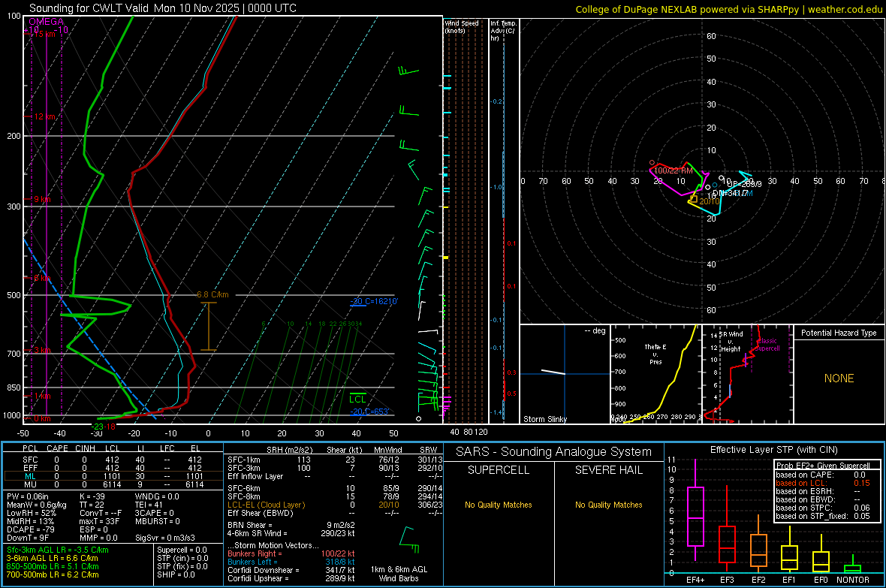Viewport: 886px width, 588px height.
Task: Click the 'UP=289/9' hodograph label
Action: pyautogui.click(x=744, y=184)
